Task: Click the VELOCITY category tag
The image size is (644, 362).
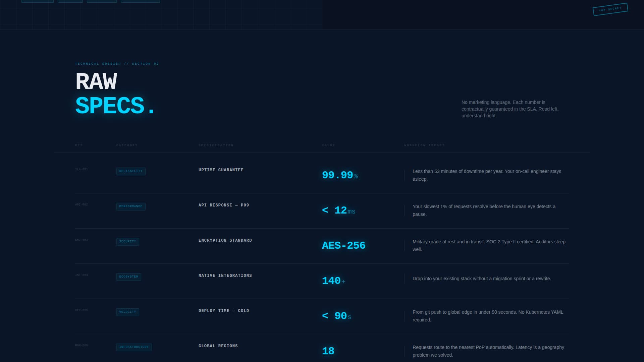Action: click(x=128, y=312)
